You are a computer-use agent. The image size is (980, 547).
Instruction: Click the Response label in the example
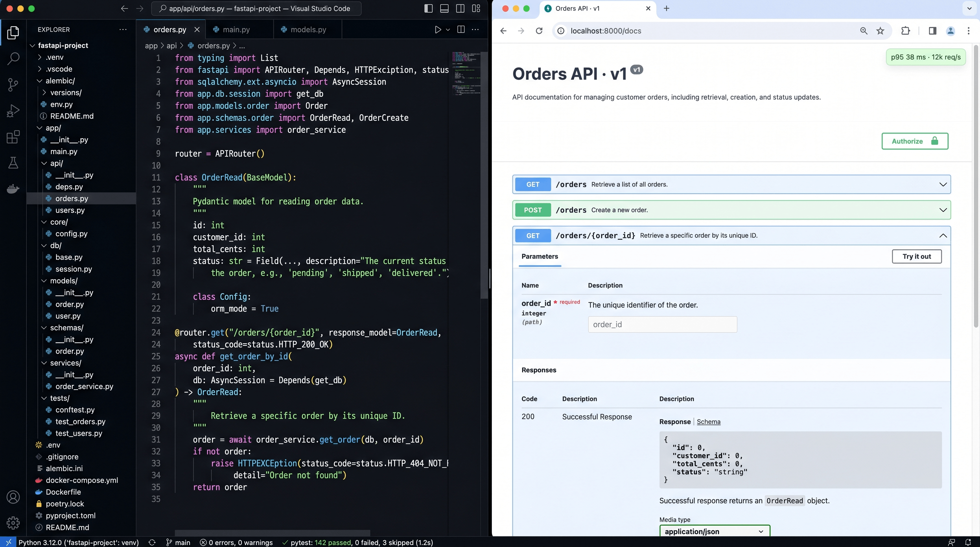click(674, 422)
